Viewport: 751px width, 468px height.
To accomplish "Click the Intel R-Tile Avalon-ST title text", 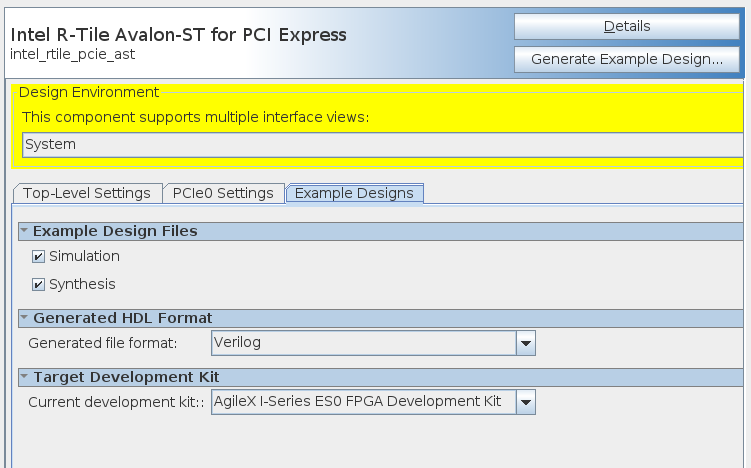I will [x=178, y=34].
